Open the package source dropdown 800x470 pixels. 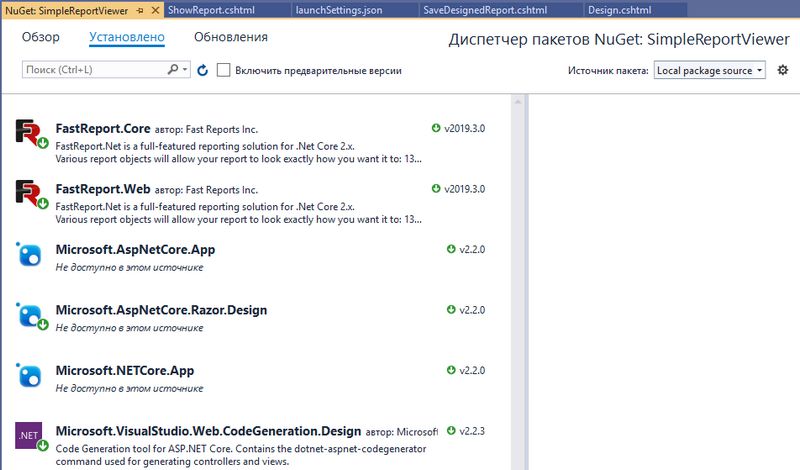tap(710, 71)
